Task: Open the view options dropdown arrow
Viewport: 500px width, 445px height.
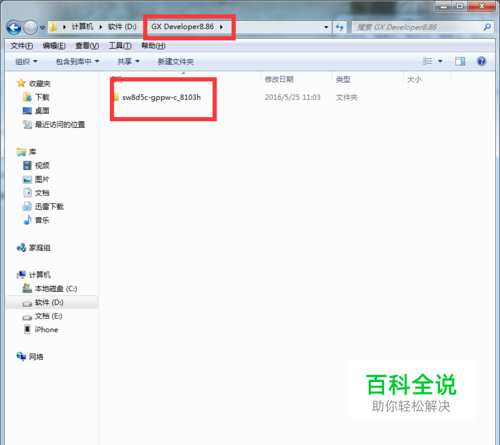Action: [440, 61]
